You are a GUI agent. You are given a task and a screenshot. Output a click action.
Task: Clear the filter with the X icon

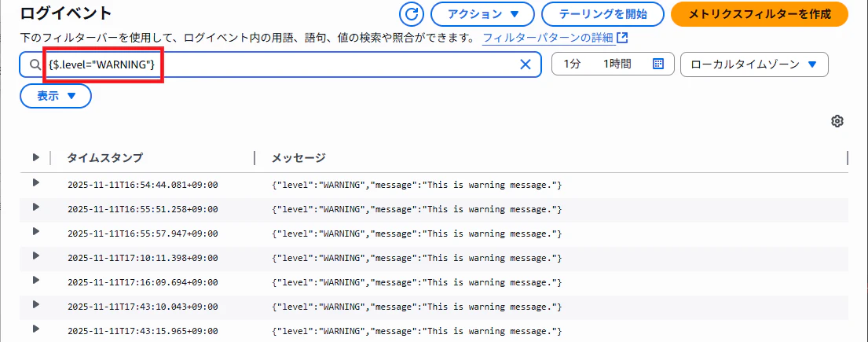526,64
